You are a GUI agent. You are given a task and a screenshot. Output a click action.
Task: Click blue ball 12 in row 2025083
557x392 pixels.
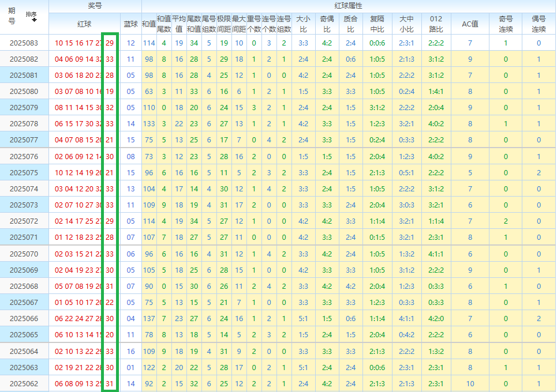tap(130, 43)
